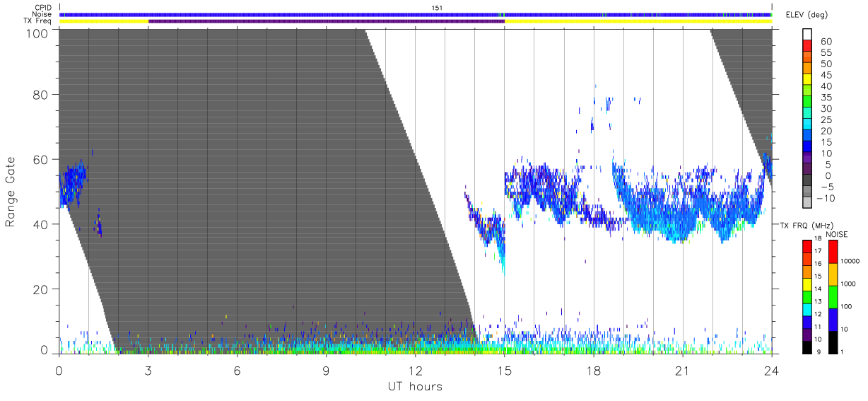Click x-axis tick label '3'
This screenshot has height=401, width=868.
[148, 370]
